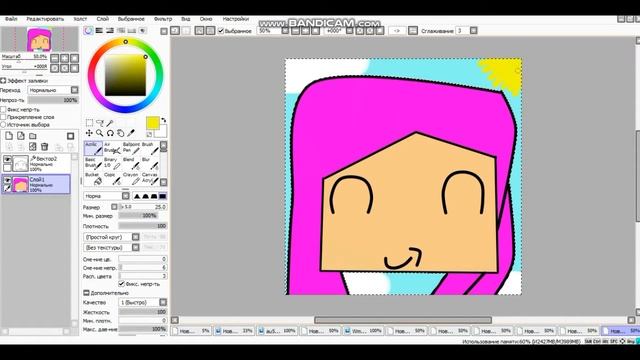Viewport: 640px width, 360px height.
Task: Collapse the Эффект заливки section
Action: pyautogui.click(x=3, y=81)
